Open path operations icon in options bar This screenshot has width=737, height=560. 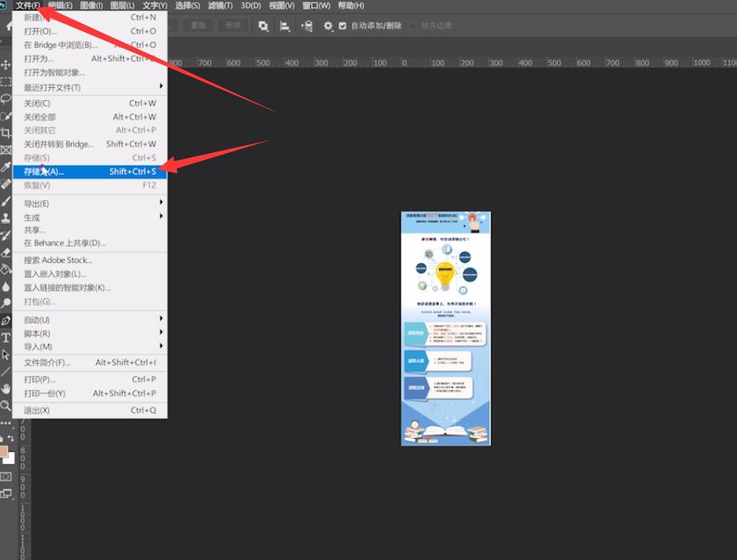point(264,26)
